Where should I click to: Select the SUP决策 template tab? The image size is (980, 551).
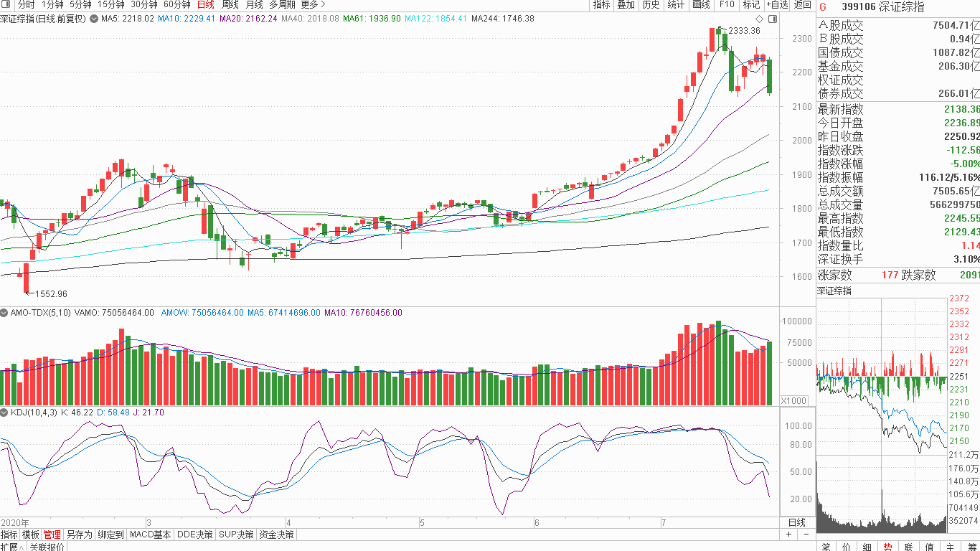click(236, 534)
